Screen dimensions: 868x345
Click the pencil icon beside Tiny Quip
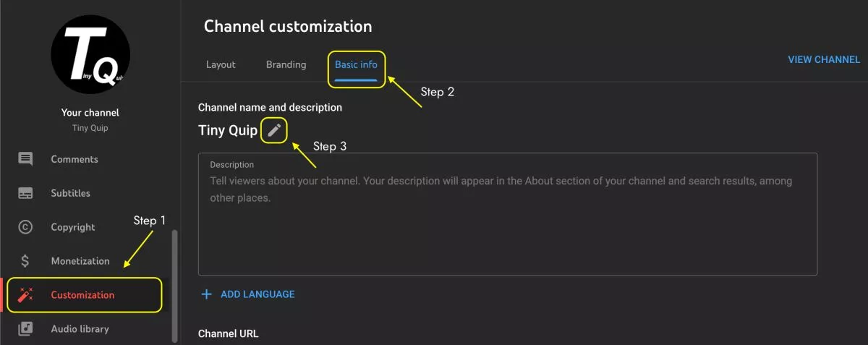pos(274,131)
